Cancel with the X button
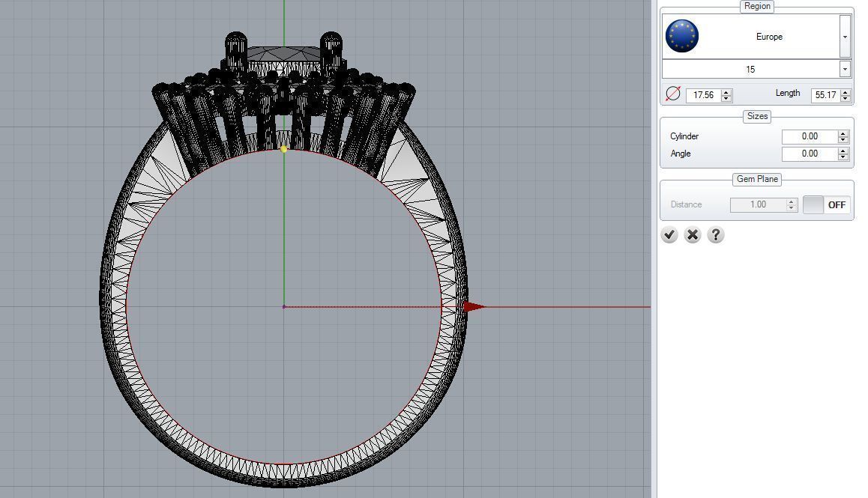 (693, 234)
